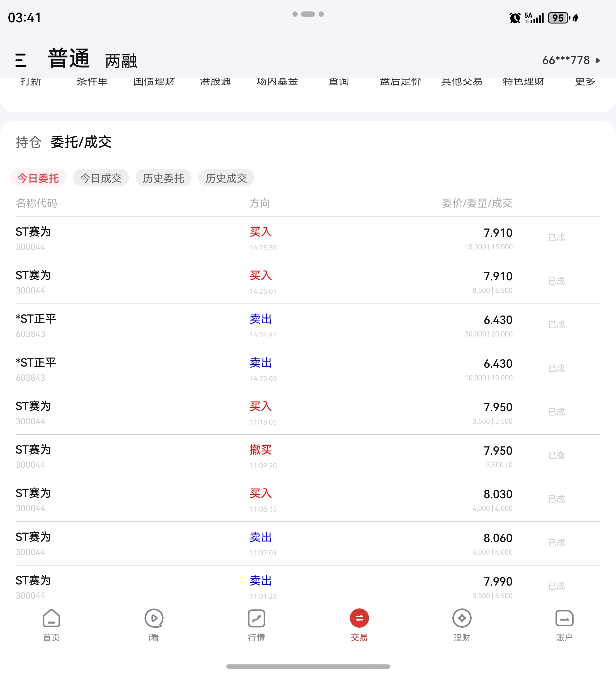The height and width of the screenshot is (674, 616).
Task: Tap the alarm clock status icon
Action: point(515,18)
